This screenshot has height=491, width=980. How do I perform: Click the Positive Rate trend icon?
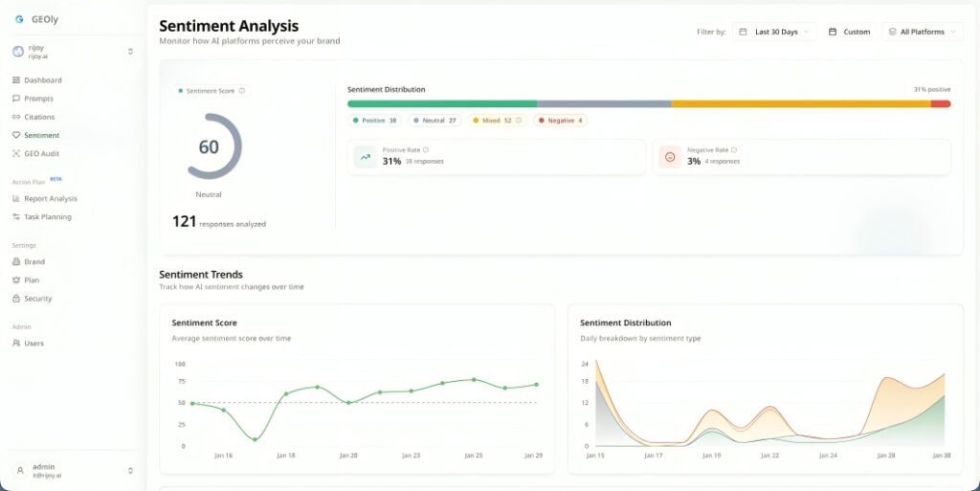tap(365, 157)
